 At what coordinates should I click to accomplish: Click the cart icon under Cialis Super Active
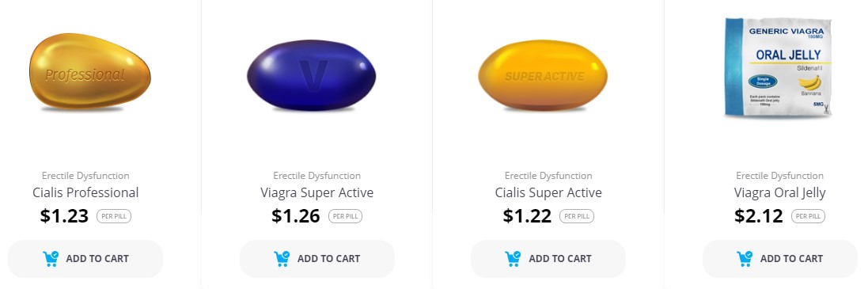pyautogui.click(x=514, y=259)
